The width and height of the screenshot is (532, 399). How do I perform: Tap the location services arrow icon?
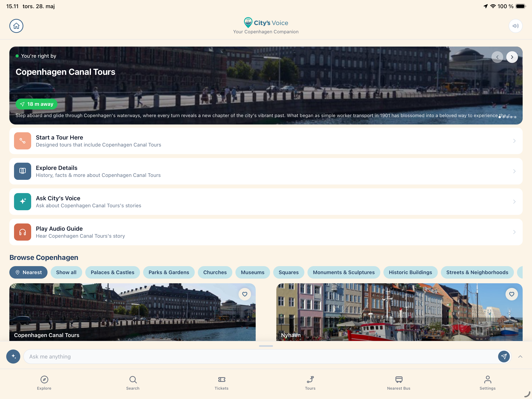486,6
